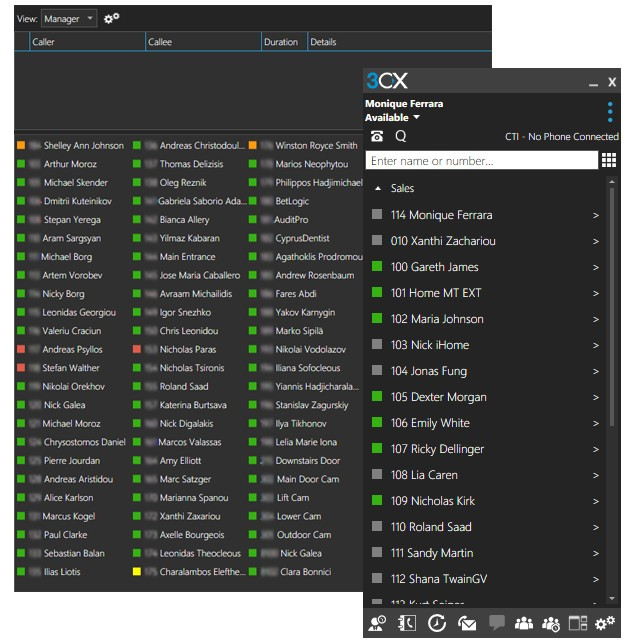This screenshot has height=640, width=625.
Task: Select extension 102 Maria Johnson
Action: (x=437, y=319)
